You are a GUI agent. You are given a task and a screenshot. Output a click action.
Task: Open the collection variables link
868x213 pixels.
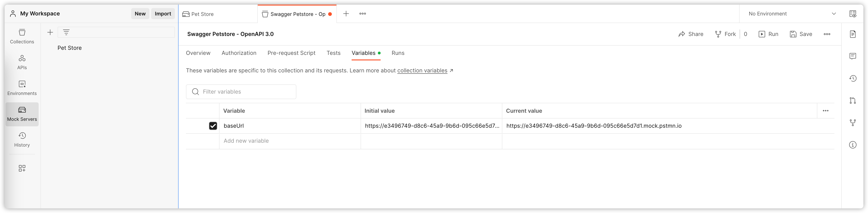(x=422, y=71)
